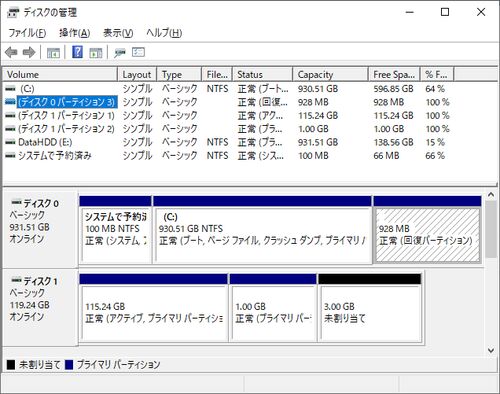Image resolution: width=500 pixels, height=394 pixels.
Task: Click the Disk Management title bar icon
Action: coord(13,13)
